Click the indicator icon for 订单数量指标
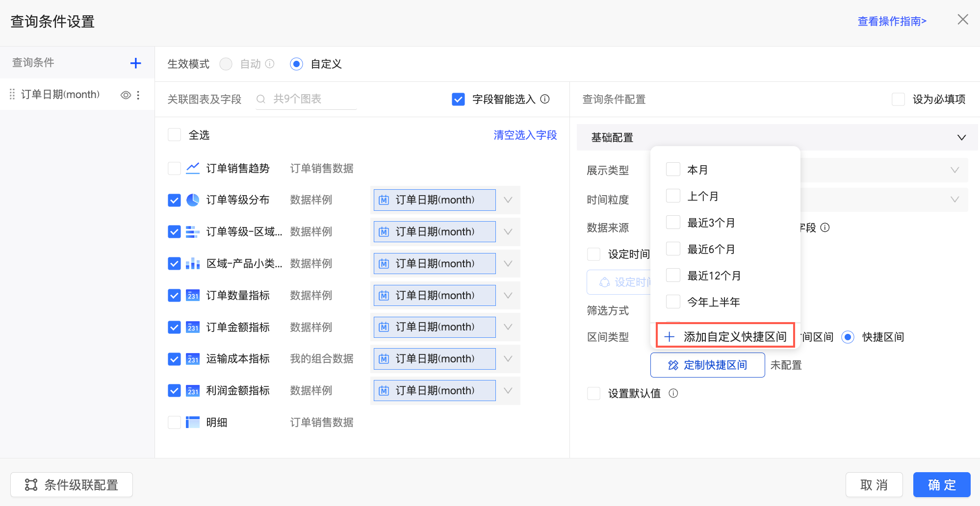This screenshot has height=506, width=980. [193, 295]
